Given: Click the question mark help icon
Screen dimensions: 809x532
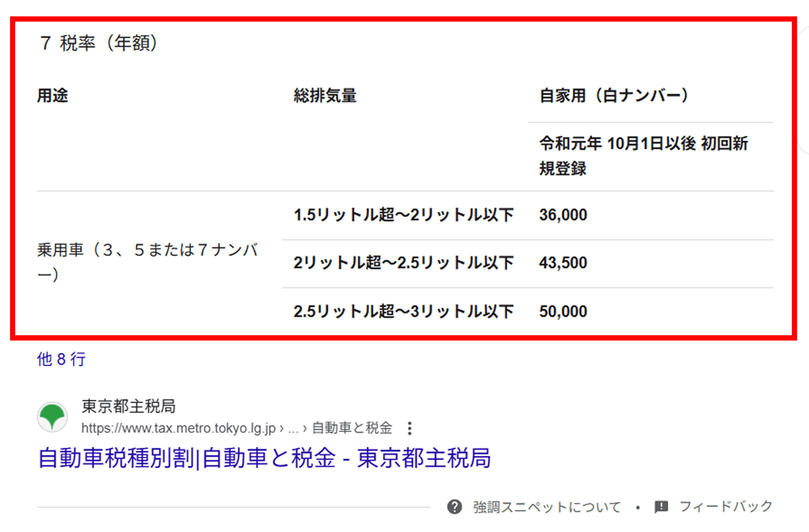Looking at the screenshot, I should click(454, 506).
